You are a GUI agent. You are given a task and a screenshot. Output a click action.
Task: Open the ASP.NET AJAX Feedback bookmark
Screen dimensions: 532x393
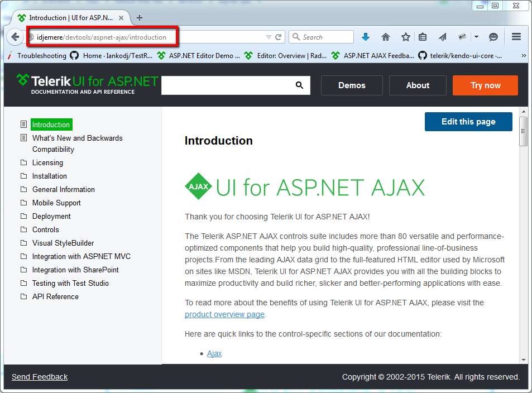pyautogui.click(x=373, y=56)
